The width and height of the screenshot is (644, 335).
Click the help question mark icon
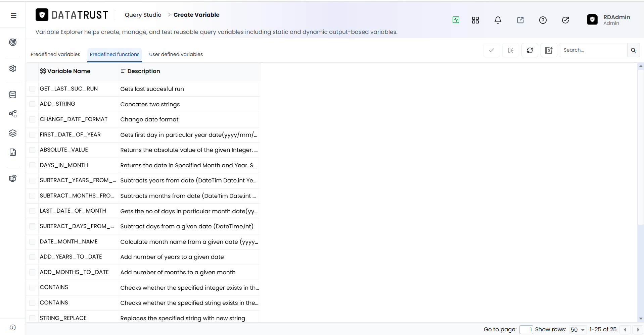click(x=543, y=20)
